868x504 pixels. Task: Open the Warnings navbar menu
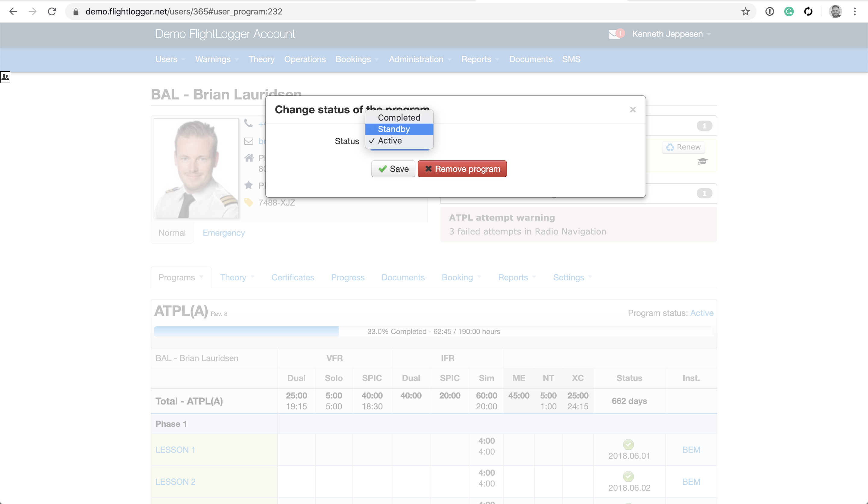pos(217,59)
